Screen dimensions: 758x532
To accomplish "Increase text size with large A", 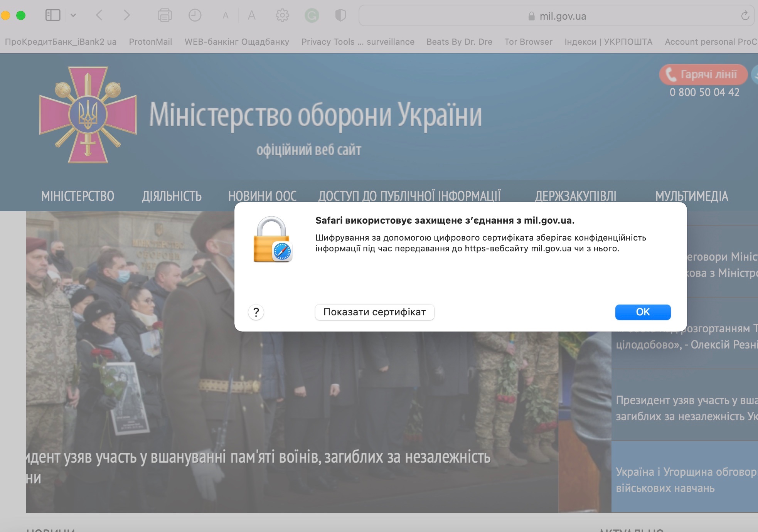I will 251,15.
